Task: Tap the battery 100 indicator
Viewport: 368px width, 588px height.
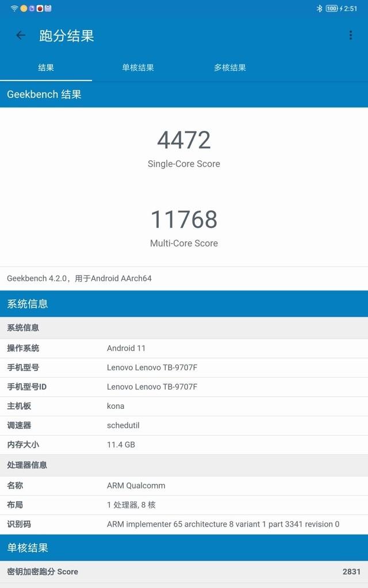Action: 332,8
